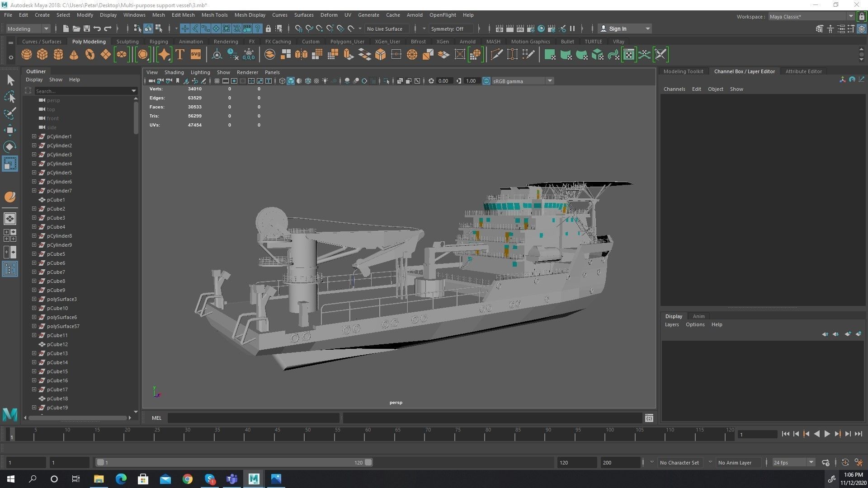Expand the pCylinder1 node in Outliner

(34, 136)
